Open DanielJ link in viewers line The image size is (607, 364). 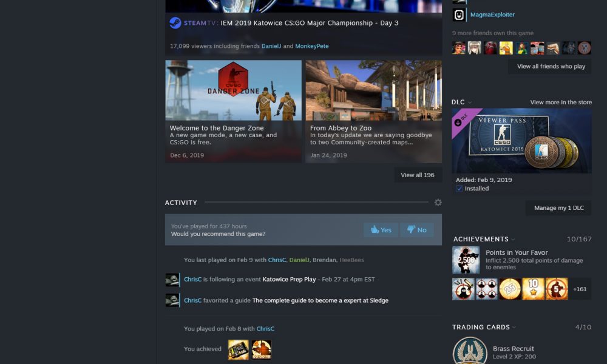pos(271,46)
